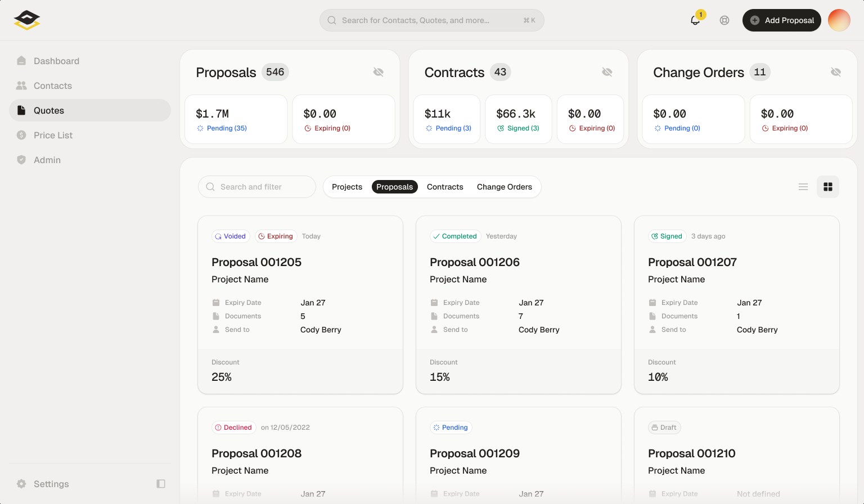Click Completed badge on Proposal 001206
The width and height of the screenshot is (864, 504).
[x=456, y=236]
